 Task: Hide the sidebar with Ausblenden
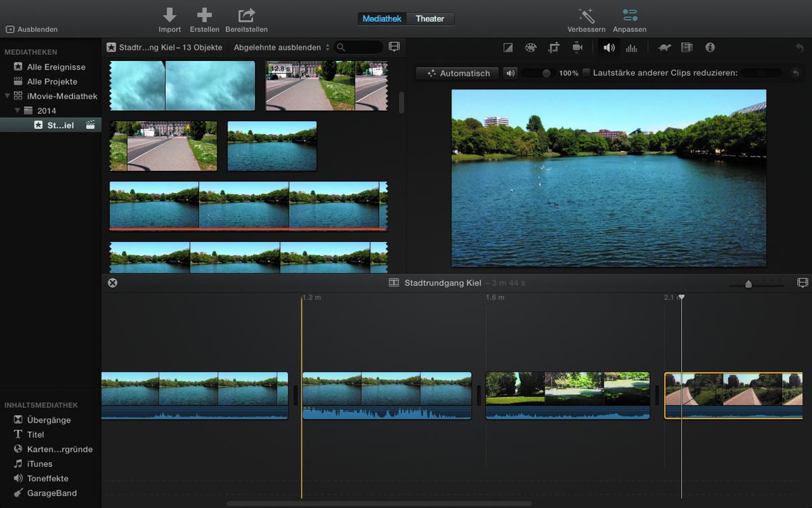[32, 30]
